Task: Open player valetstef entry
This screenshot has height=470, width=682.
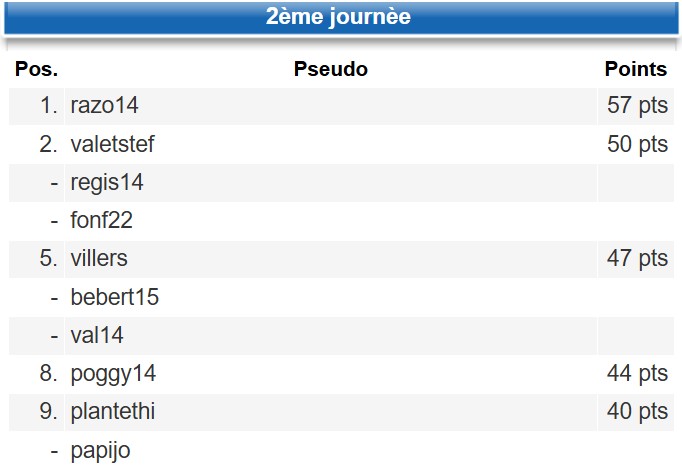Action: [x=112, y=144]
